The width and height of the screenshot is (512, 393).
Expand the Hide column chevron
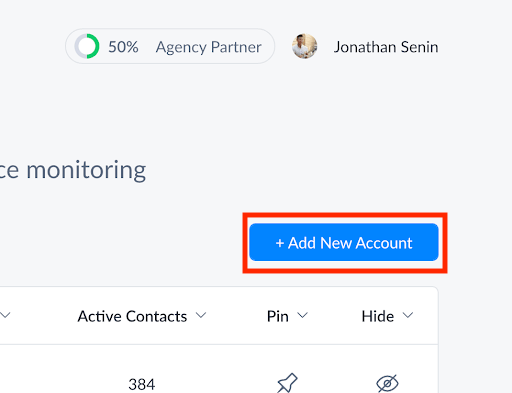(408, 315)
